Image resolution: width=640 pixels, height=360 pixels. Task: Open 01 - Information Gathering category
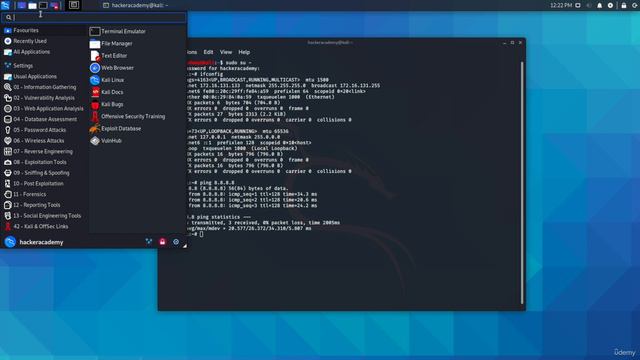[44, 87]
